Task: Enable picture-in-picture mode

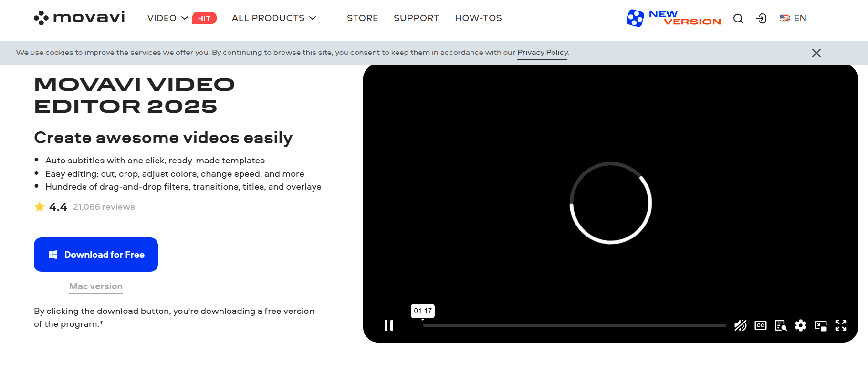Action: click(821, 325)
